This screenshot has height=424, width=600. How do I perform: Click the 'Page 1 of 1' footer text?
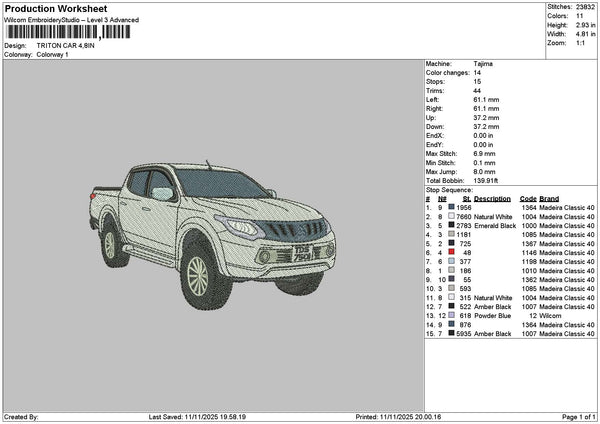pos(579,417)
